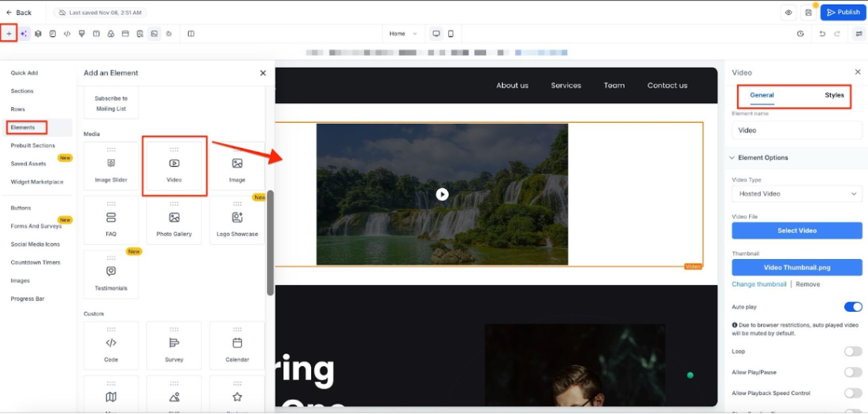Collapse the Element Options section
Viewport: 868px width, 414px height.
[732, 157]
